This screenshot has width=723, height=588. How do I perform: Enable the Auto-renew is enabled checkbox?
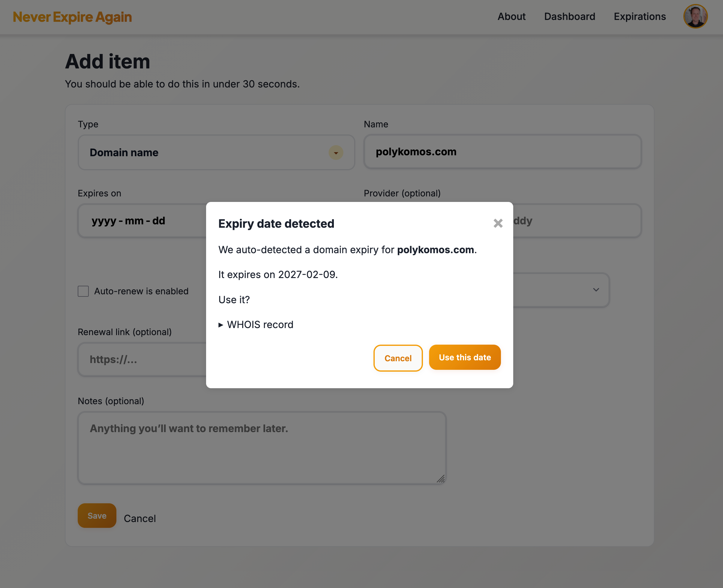(83, 291)
